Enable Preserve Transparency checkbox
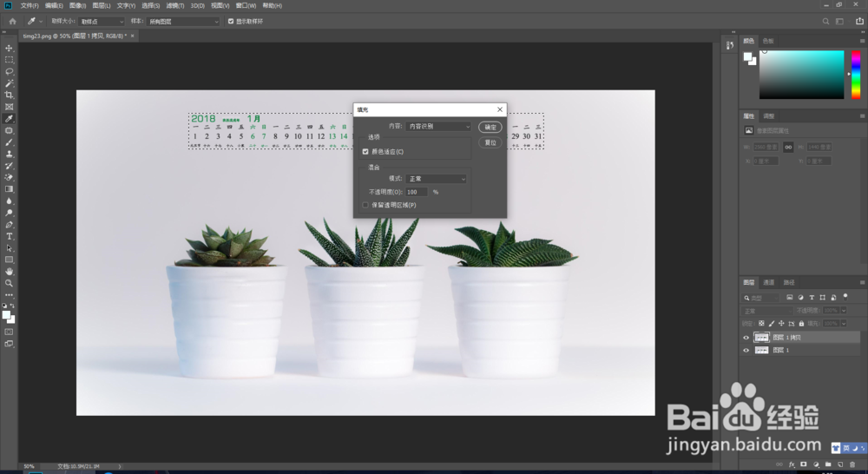Image resolution: width=868 pixels, height=474 pixels. tap(365, 205)
